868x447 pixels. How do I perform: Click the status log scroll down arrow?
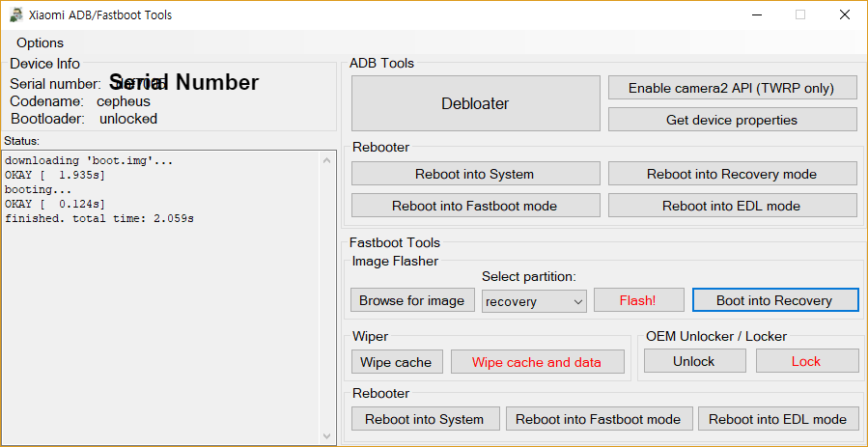click(x=326, y=435)
